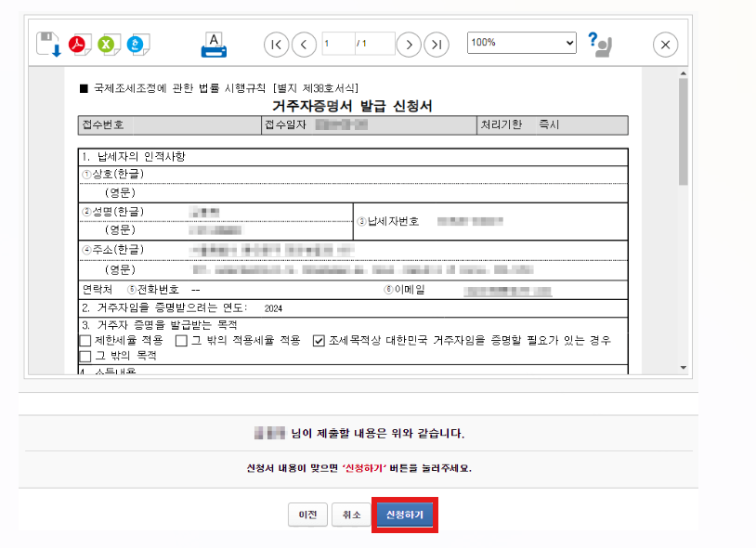This screenshot has width=756, height=548.
Task: Click the 이전 previous button
Action: 307,515
